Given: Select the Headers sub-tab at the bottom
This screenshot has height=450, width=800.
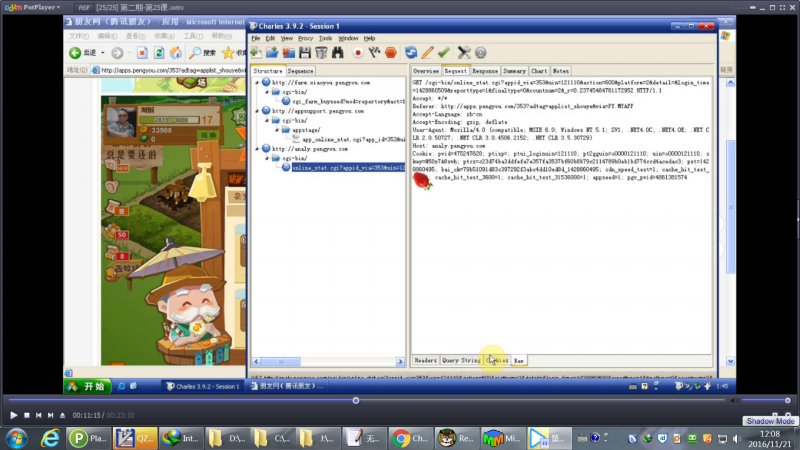Looking at the screenshot, I should (x=425, y=360).
